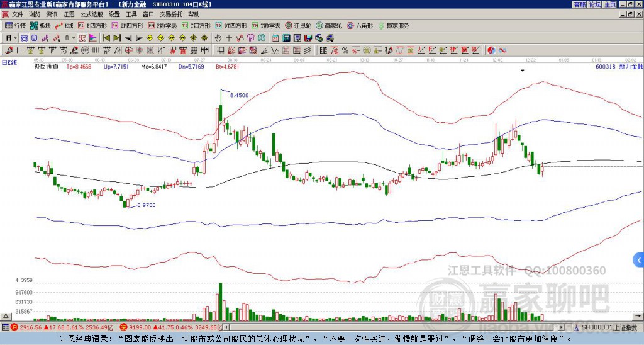Viewport: 644px width, 345px height.
Task: Open the P数字表 tool
Action: (162, 25)
